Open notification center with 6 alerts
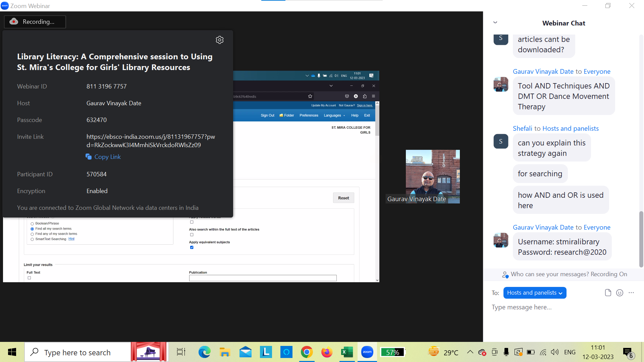 pos(628,353)
